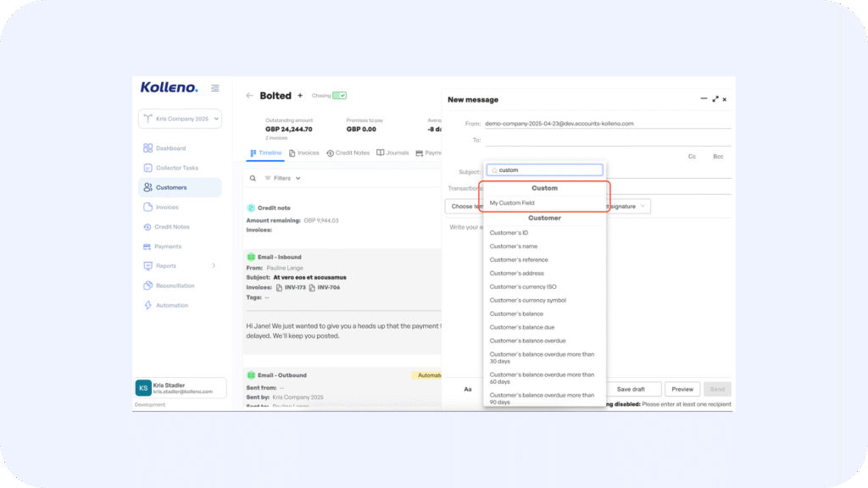Choose Customer's currency ISO from the list

click(x=523, y=287)
